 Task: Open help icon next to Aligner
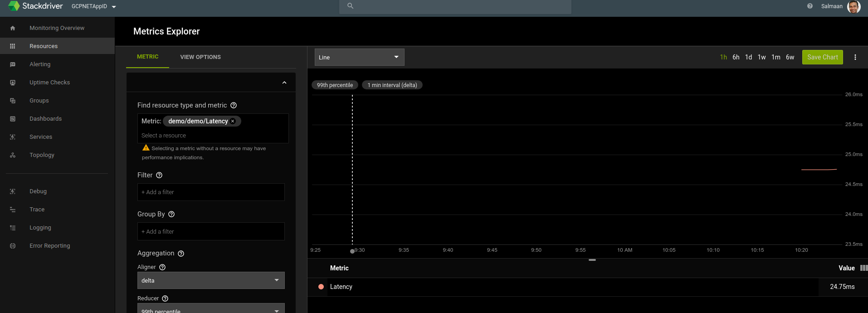pos(162,267)
